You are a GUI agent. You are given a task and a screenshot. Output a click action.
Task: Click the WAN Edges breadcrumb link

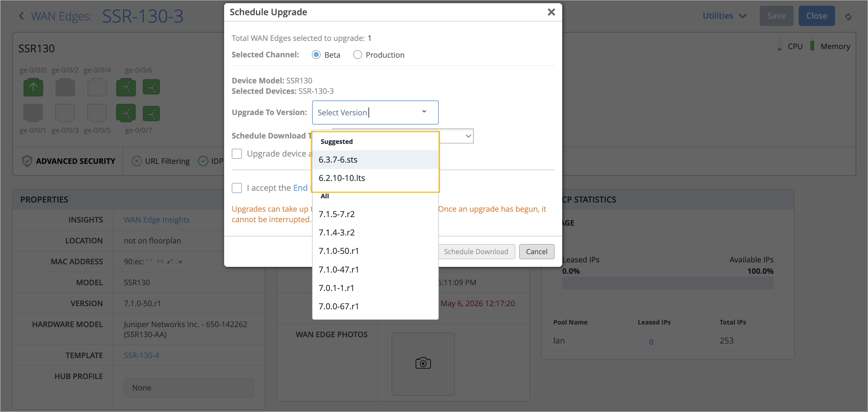pos(61,16)
